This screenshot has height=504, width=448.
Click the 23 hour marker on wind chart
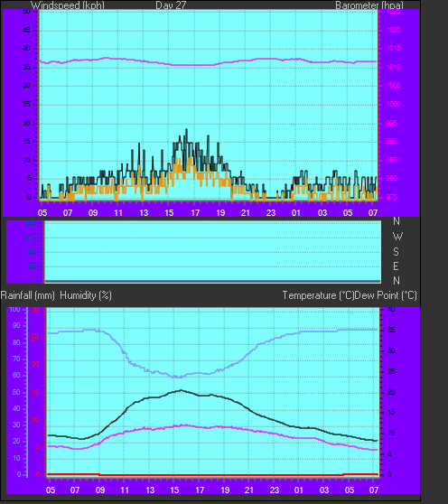coord(271,213)
